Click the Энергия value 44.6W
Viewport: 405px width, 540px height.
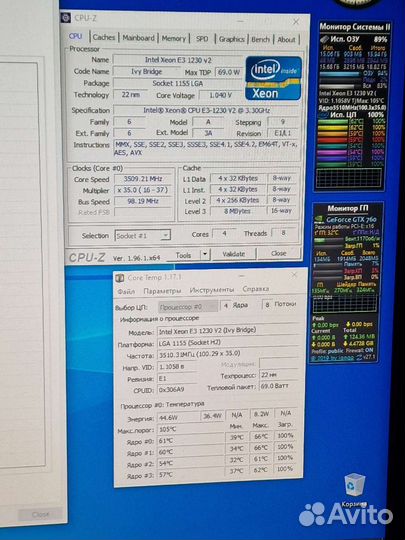coord(178,417)
